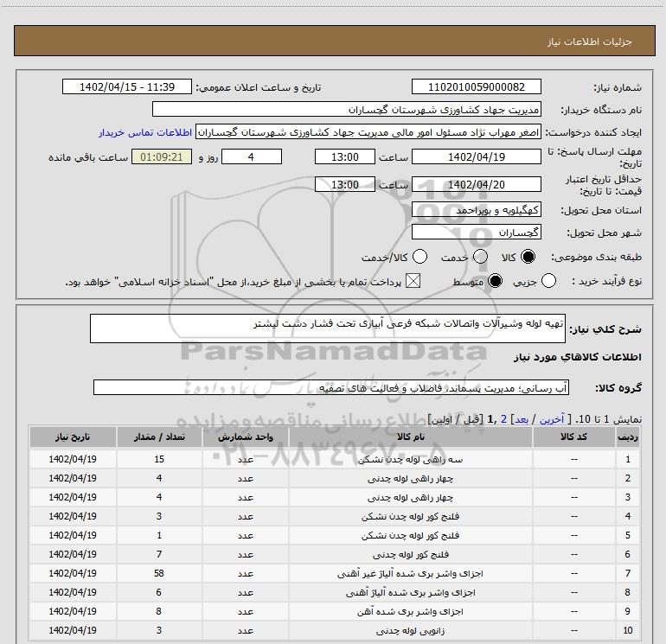This screenshot has height=644, width=666.
Task: Click the response deadline date 1402/04/19
Action: pyautogui.click(x=476, y=157)
